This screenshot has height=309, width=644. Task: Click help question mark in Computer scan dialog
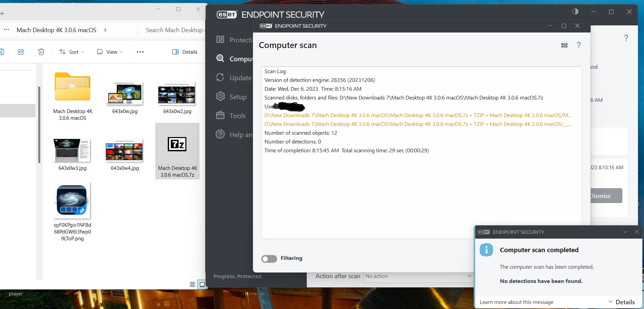click(x=579, y=45)
